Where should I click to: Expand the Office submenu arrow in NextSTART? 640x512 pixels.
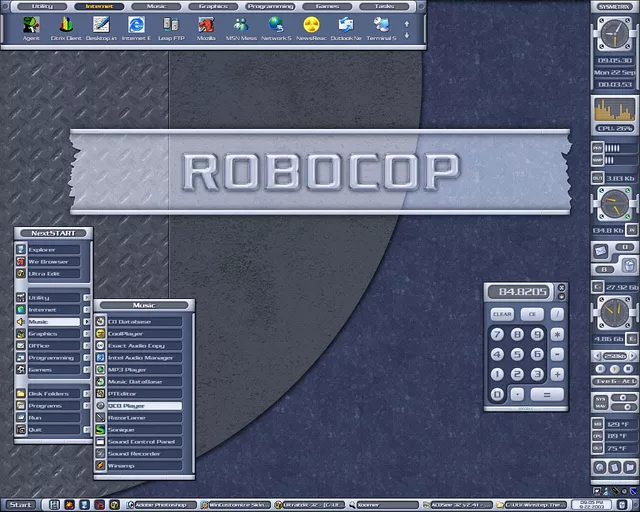[x=87, y=345]
